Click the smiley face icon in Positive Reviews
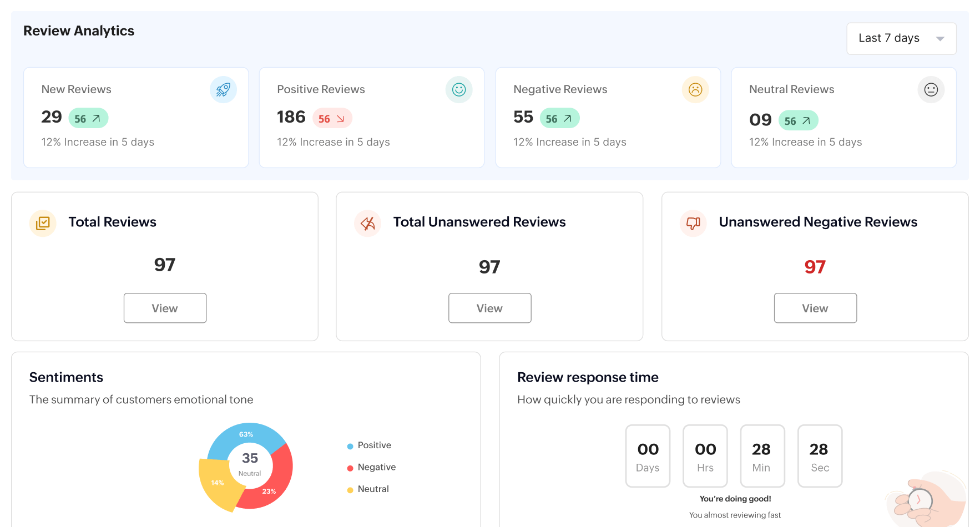This screenshot has width=980, height=527. [x=459, y=89]
